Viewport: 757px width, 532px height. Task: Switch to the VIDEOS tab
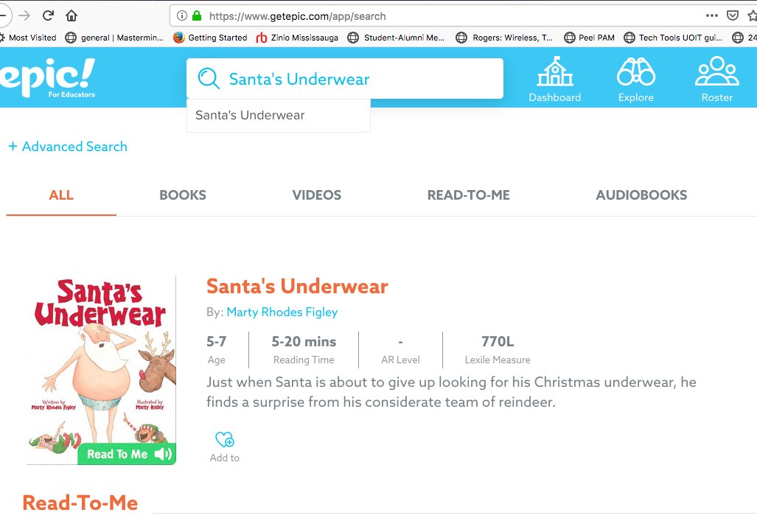tap(317, 195)
